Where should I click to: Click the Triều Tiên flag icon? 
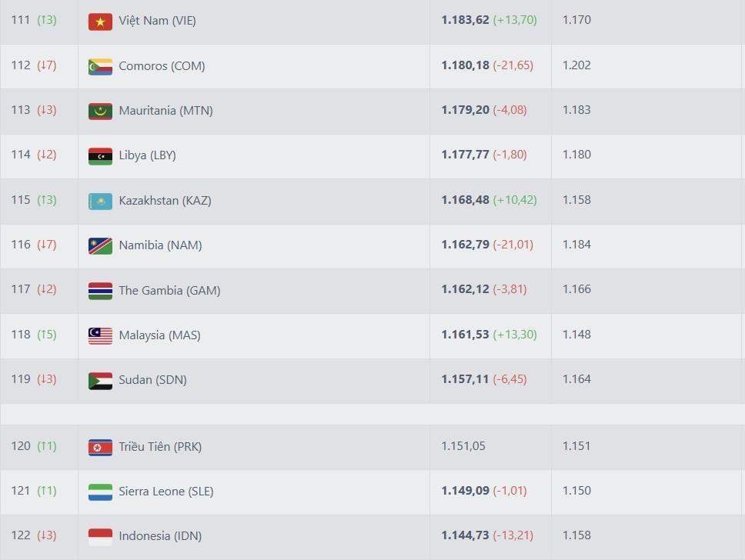(100, 447)
